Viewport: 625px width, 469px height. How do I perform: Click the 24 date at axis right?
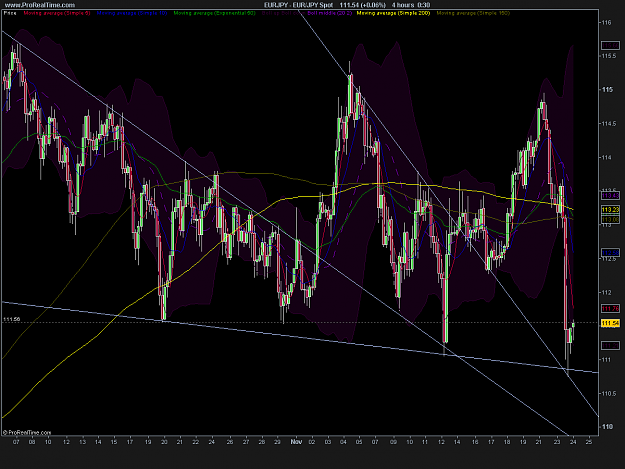tap(573, 442)
